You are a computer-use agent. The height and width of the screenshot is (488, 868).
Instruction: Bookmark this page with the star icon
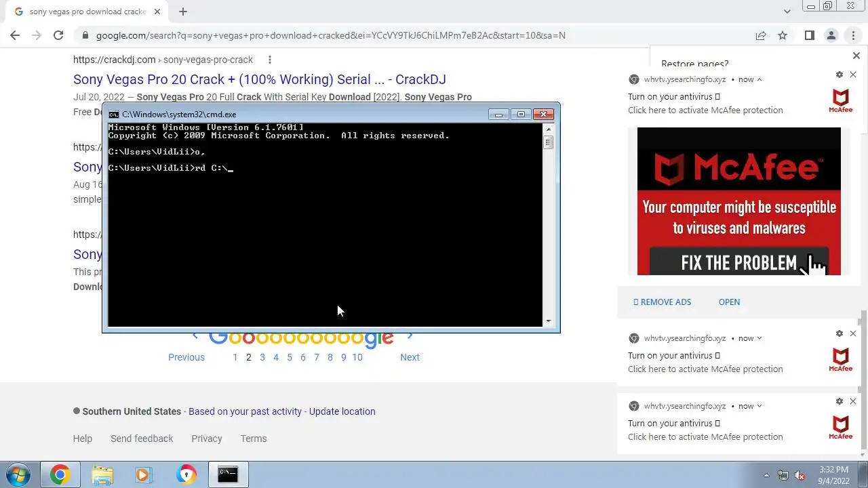click(783, 35)
